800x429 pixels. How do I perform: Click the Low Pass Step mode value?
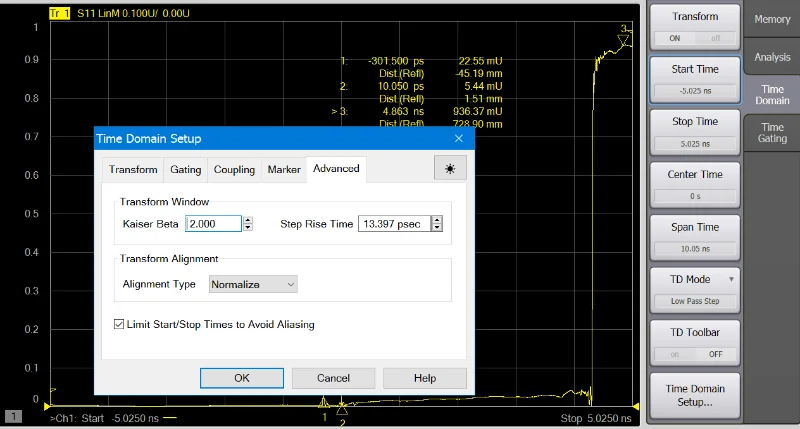point(695,301)
